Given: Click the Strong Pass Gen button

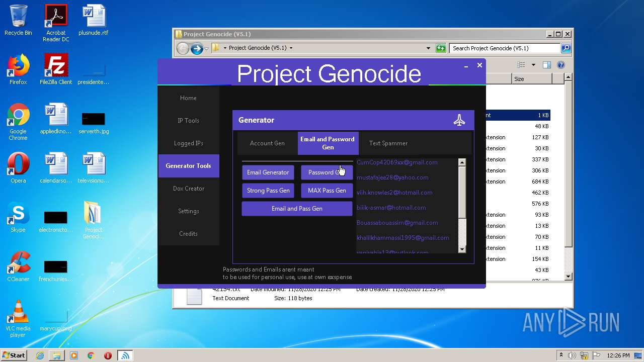Looking at the screenshot, I should (x=268, y=191).
